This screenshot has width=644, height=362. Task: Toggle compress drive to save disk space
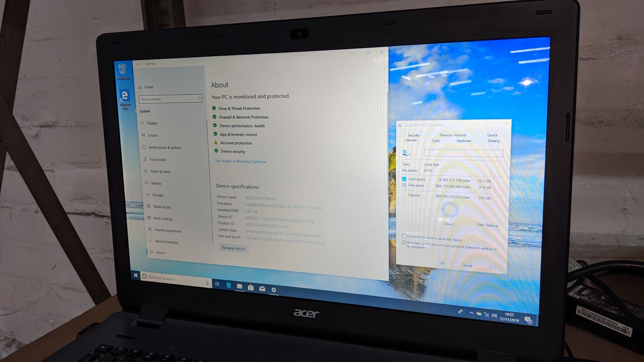[404, 238]
